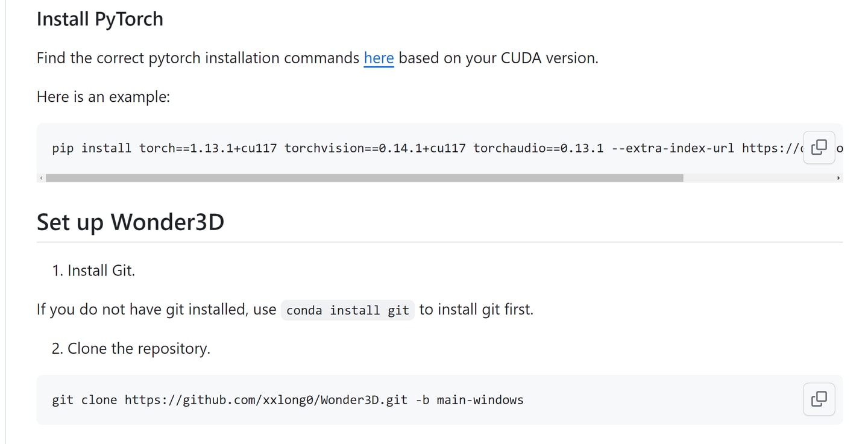
Task: Click the 'Here is an example:' text
Action: [x=103, y=97]
